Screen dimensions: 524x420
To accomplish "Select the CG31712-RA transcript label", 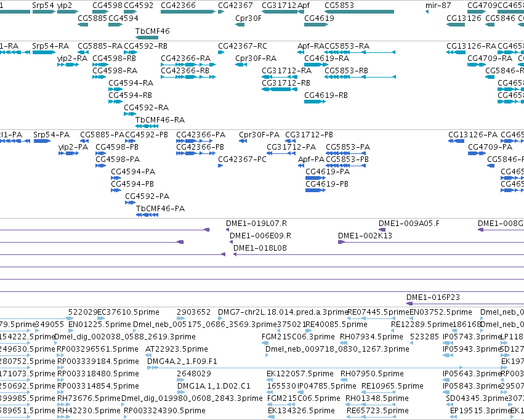I will (x=286, y=71).
